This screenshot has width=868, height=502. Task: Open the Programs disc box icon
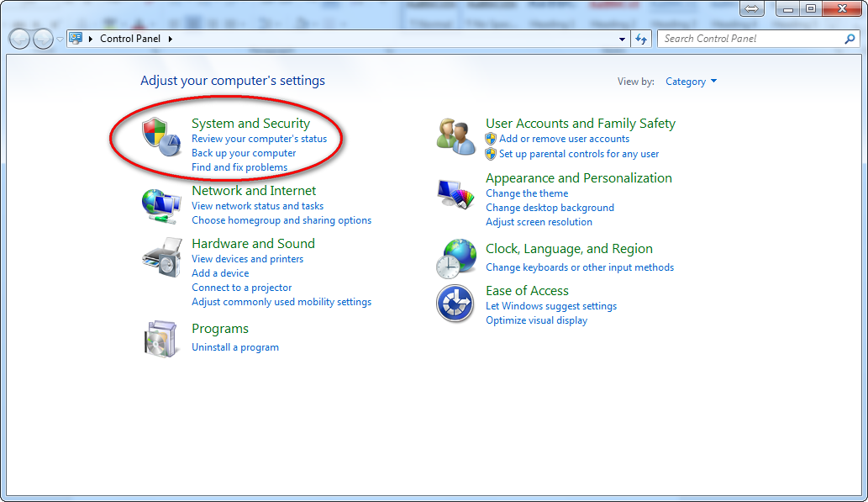click(x=160, y=339)
